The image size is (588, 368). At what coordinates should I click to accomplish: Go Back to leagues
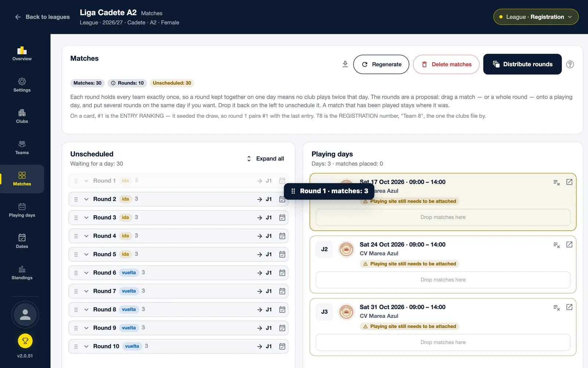coord(42,17)
